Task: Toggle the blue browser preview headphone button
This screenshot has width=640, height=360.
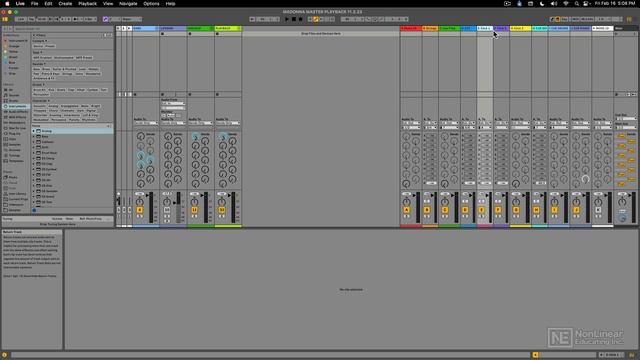Action: tap(34, 210)
